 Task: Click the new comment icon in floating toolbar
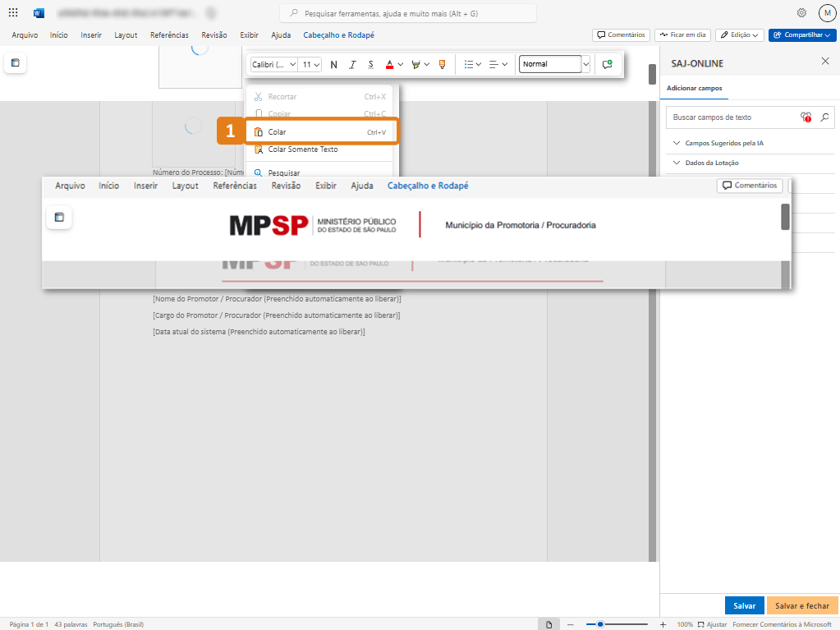607,64
